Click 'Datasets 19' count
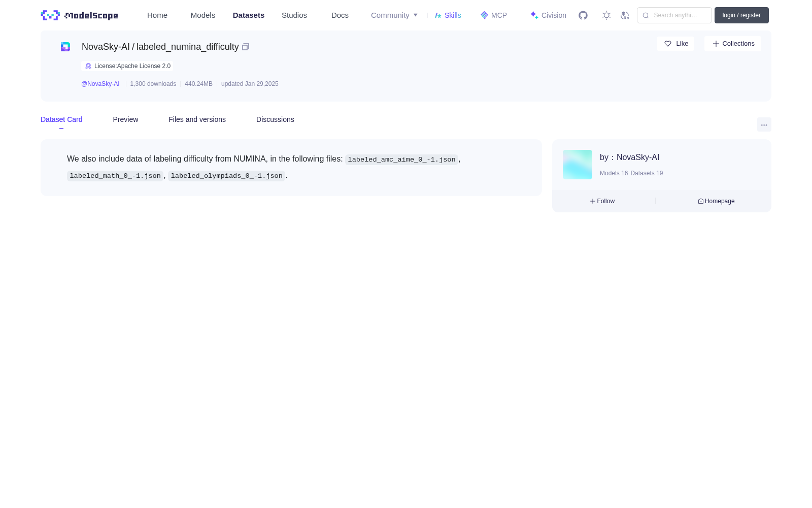 647,173
